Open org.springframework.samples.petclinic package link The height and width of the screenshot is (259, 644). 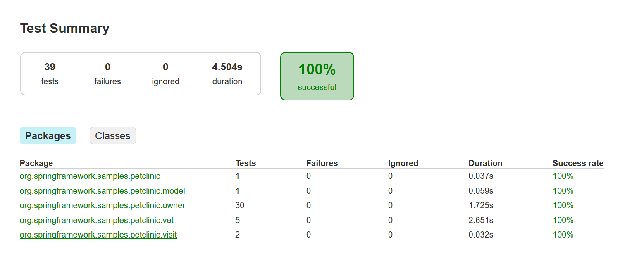(x=90, y=176)
